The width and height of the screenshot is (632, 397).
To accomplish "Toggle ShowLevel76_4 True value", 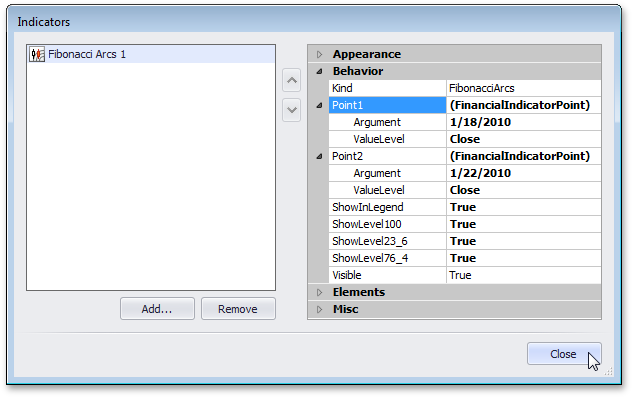I will (524, 258).
